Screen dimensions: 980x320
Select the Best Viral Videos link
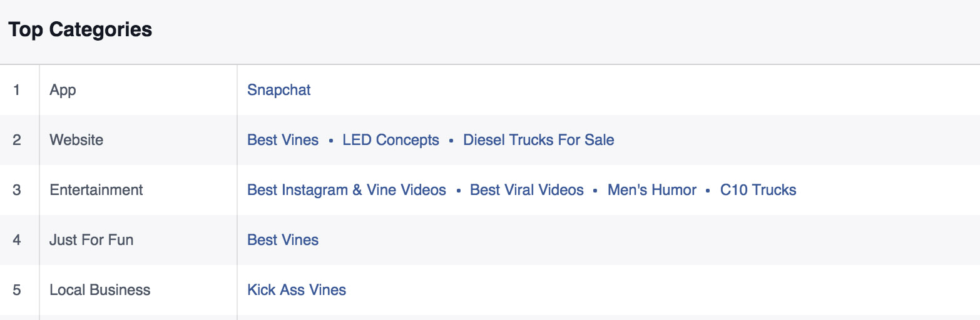tap(527, 190)
